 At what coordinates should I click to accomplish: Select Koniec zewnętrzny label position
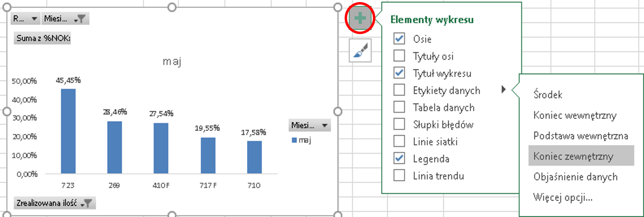pos(573,156)
